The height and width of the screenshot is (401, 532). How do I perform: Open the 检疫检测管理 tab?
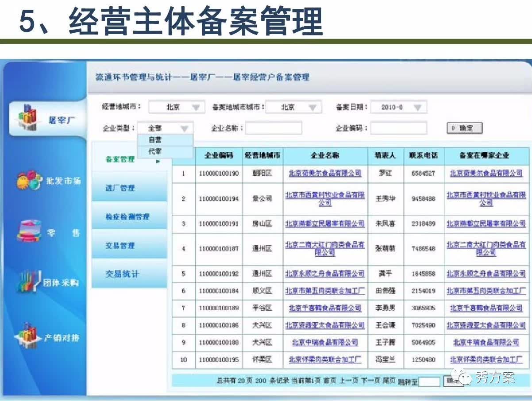(129, 217)
